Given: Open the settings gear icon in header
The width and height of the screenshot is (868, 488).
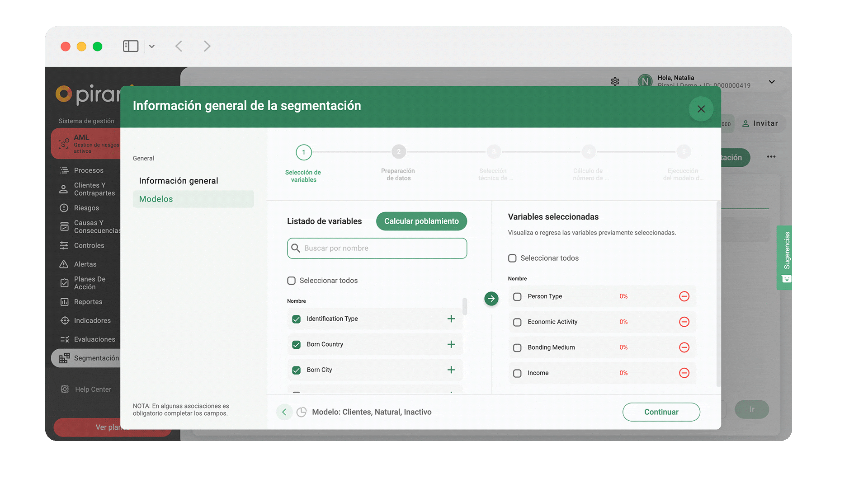Looking at the screenshot, I should [x=615, y=82].
